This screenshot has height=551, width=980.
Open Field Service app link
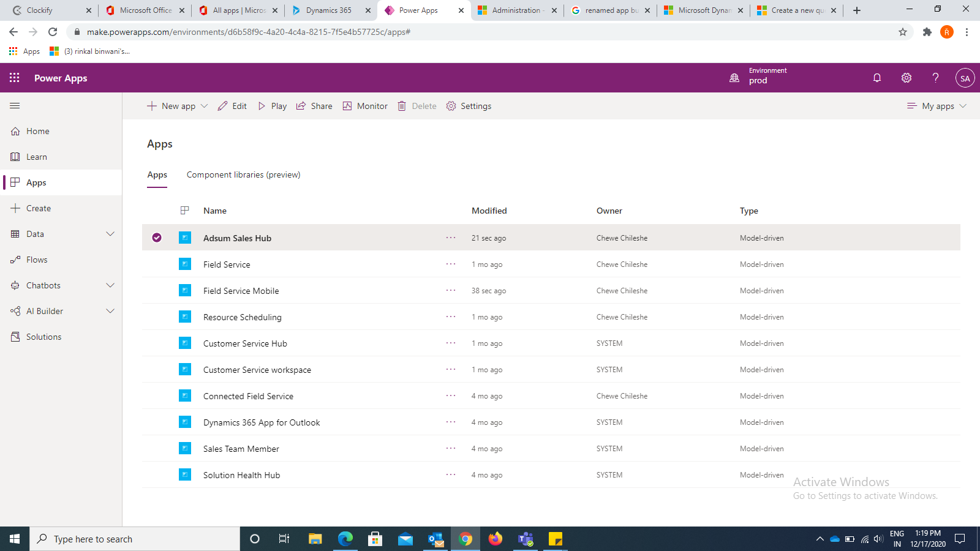tap(227, 264)
